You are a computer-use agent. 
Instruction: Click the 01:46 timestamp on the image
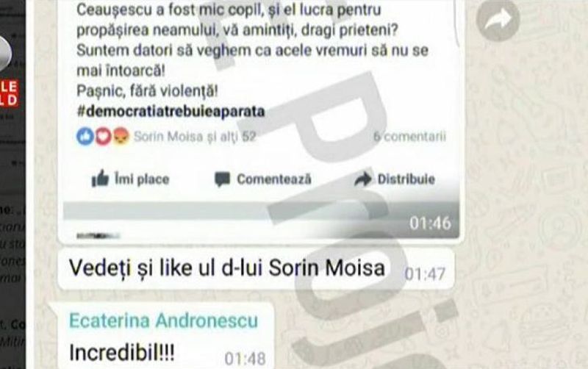[x=430, y=223]
